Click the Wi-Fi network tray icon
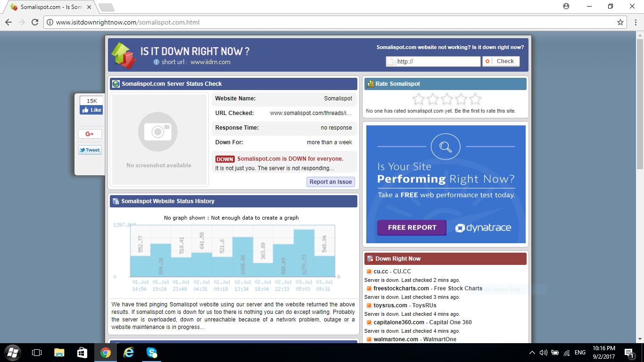644x362 pixels. tap(567, 353)
